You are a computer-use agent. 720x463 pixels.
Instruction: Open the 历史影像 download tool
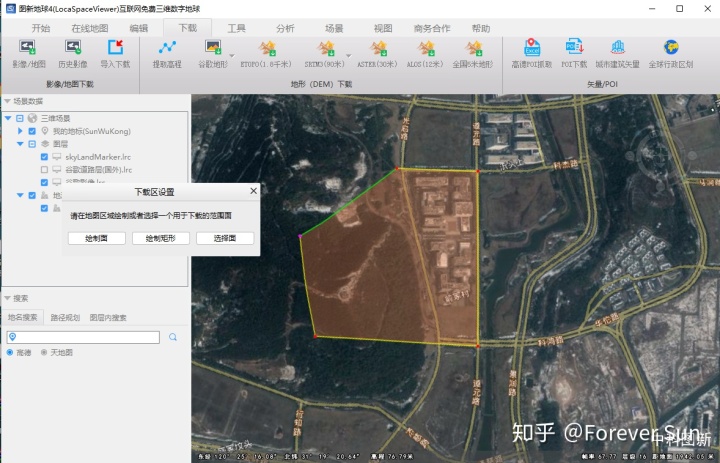[73, 54]
